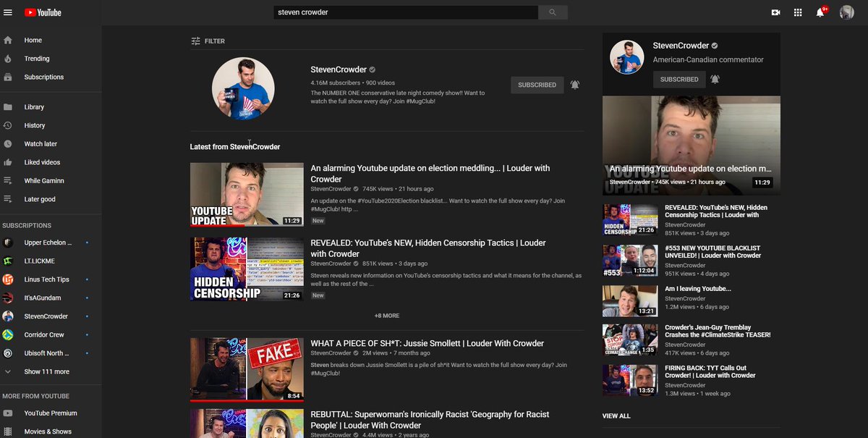This screenshot has height=438, width=868.
Task: Expand +8 MORE latest videos
Action: point(387,316)
